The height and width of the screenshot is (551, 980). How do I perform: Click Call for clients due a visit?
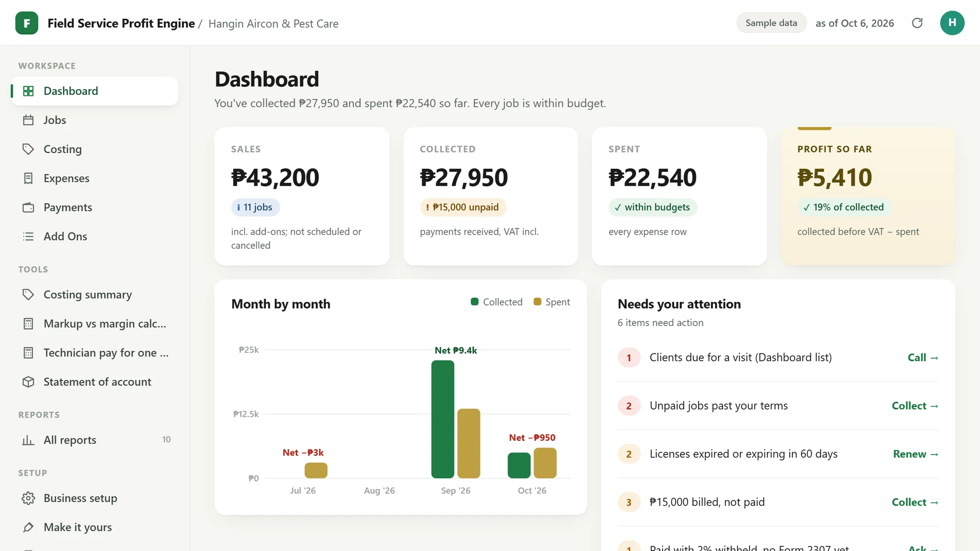pos(923,358)
